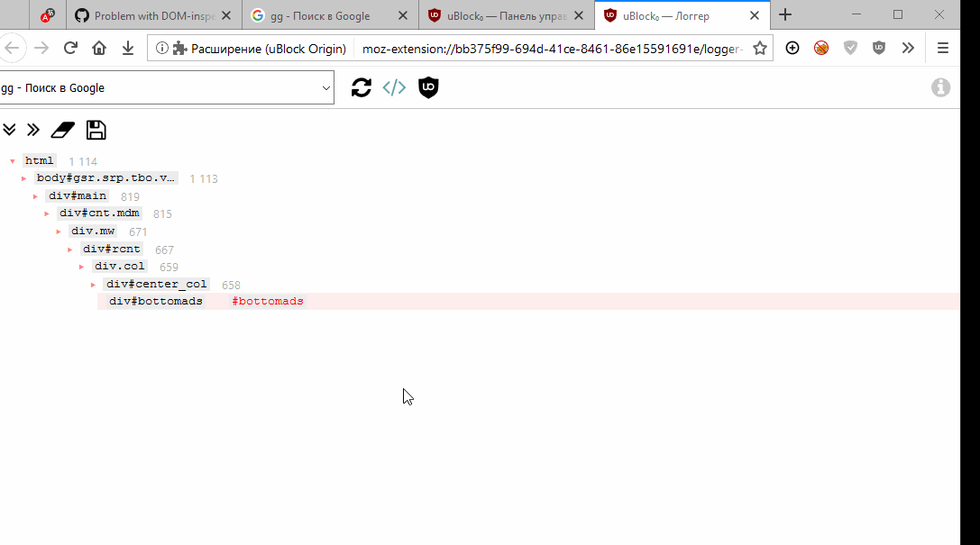This screenshot has width=980, height=545.
Task: Select the div#bottomads highlighted node
Action: [x=155, y=301]
